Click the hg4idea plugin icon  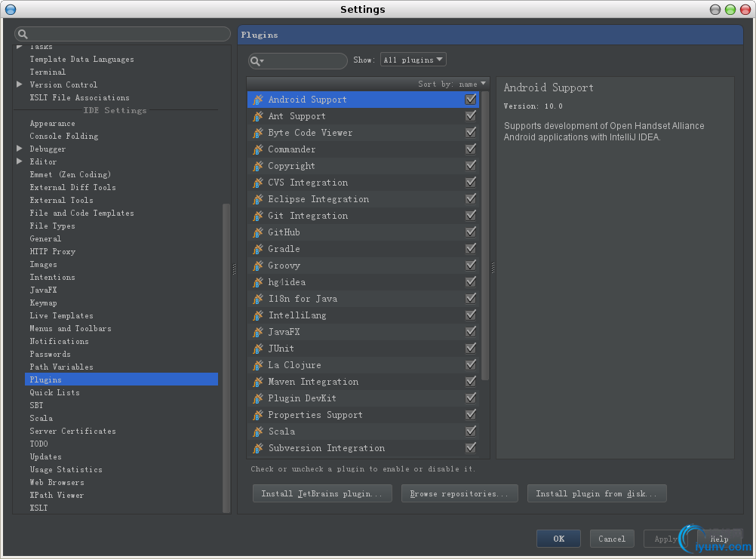click(x=258, y=282)
